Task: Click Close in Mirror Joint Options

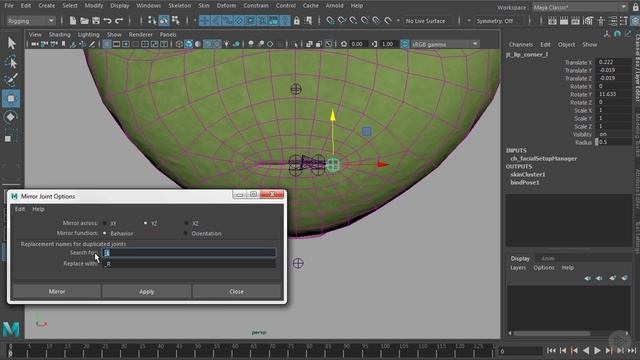Action: click(236, 291)
